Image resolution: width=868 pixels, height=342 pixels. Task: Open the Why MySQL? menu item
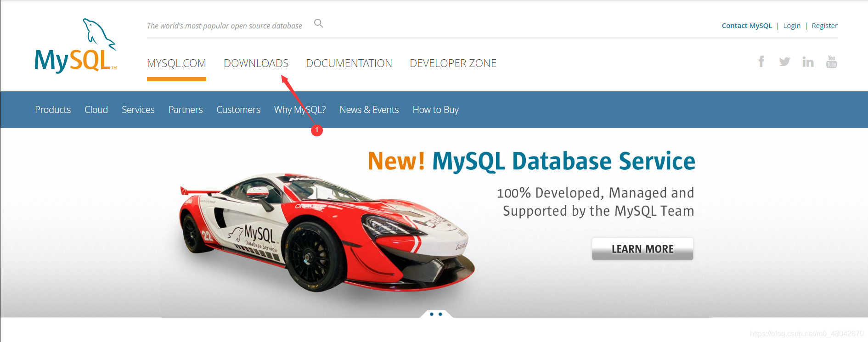click(300, 110)
